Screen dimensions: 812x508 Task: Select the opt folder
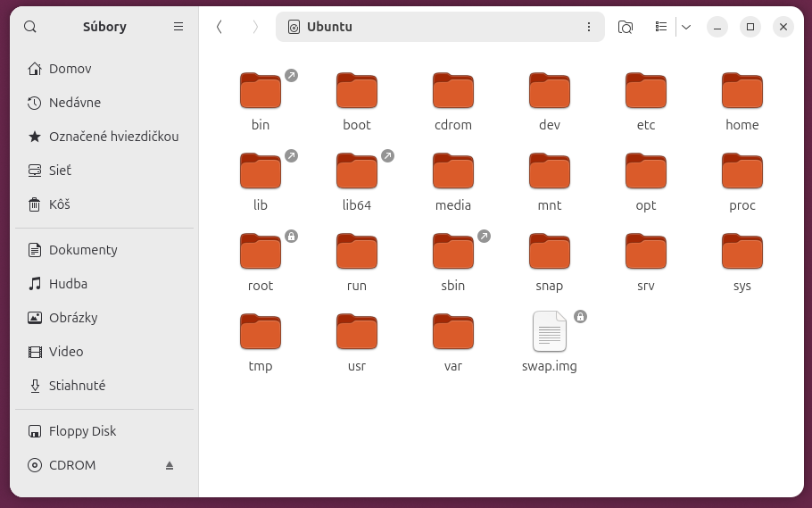click(646, 171)
